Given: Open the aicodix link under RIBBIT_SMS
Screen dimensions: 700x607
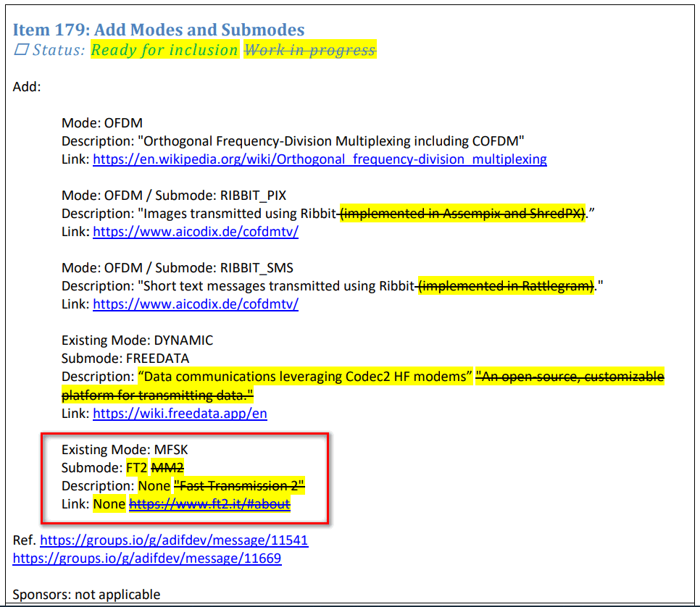Looking at the screenshot, I should coord(196,304).
